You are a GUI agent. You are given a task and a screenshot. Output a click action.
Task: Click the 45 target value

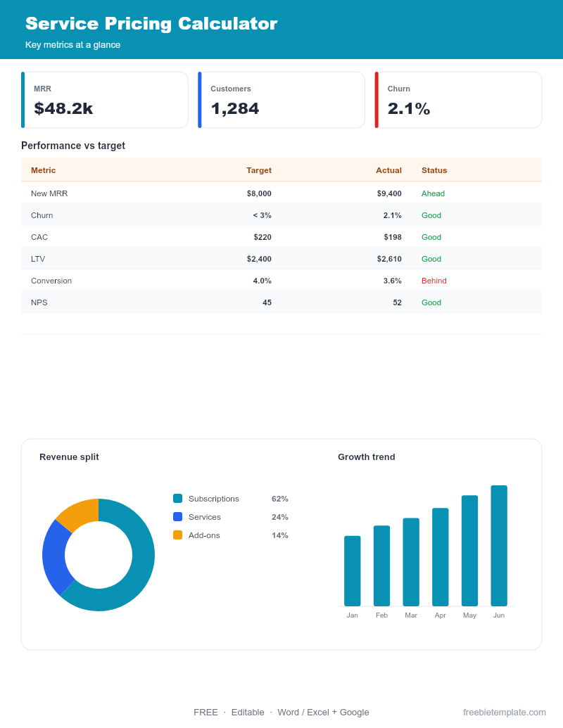tap(267, 302)
